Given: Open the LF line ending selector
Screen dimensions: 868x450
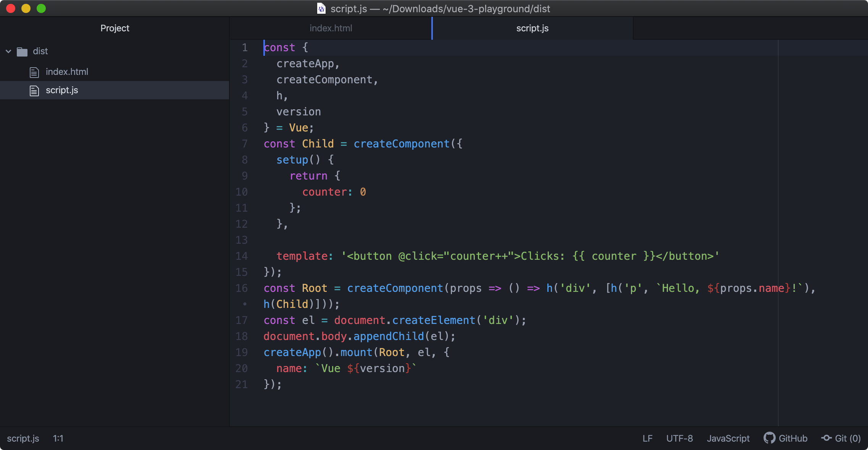Looking at the screenshot, I should point(647,438).
